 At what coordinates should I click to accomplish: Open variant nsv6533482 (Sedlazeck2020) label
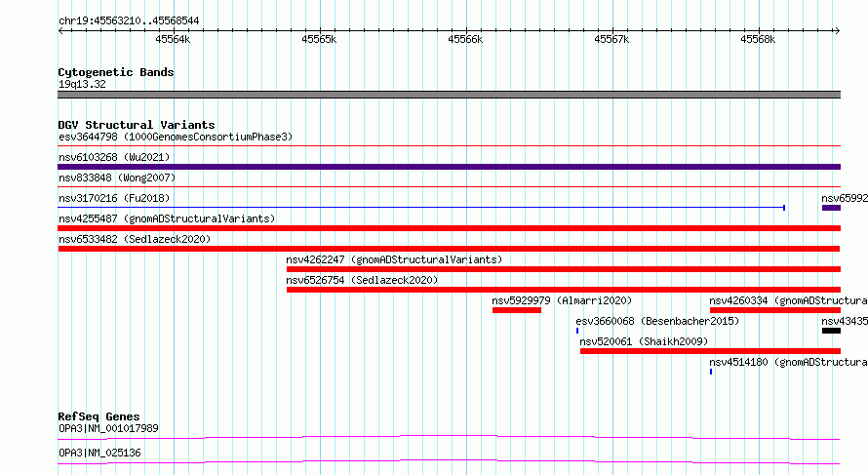click(x=135, y=239)
